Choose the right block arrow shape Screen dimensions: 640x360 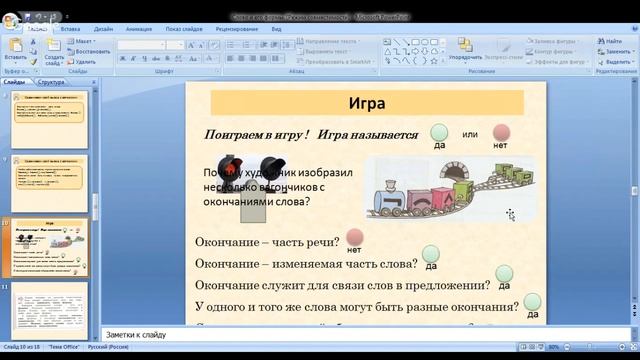[x=416, y=52]
